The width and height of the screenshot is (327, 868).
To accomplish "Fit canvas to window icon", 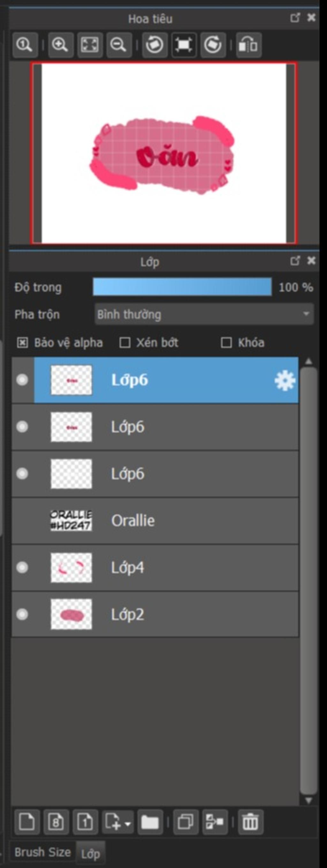I will pos(90,45).
